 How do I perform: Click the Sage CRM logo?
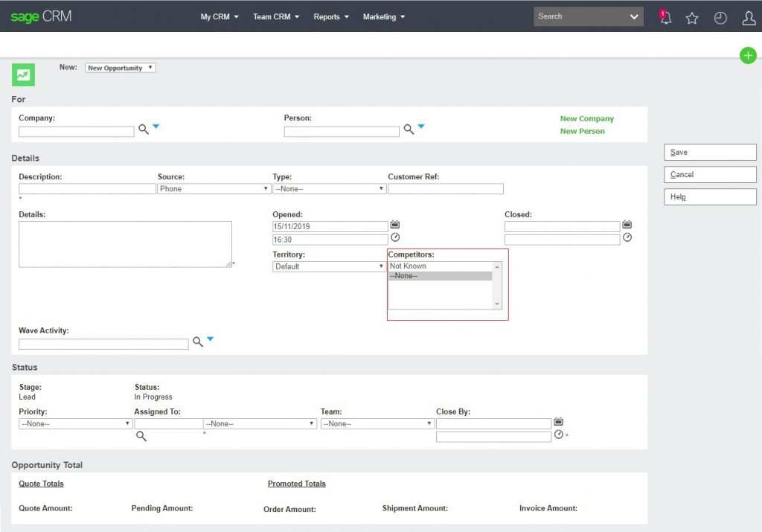(41, 16)
